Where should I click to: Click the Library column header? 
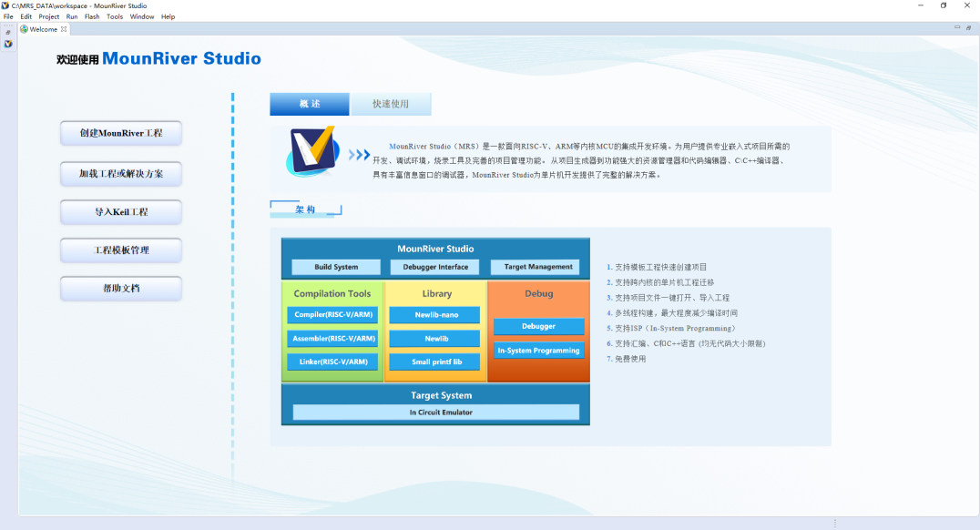pos(436,294)
